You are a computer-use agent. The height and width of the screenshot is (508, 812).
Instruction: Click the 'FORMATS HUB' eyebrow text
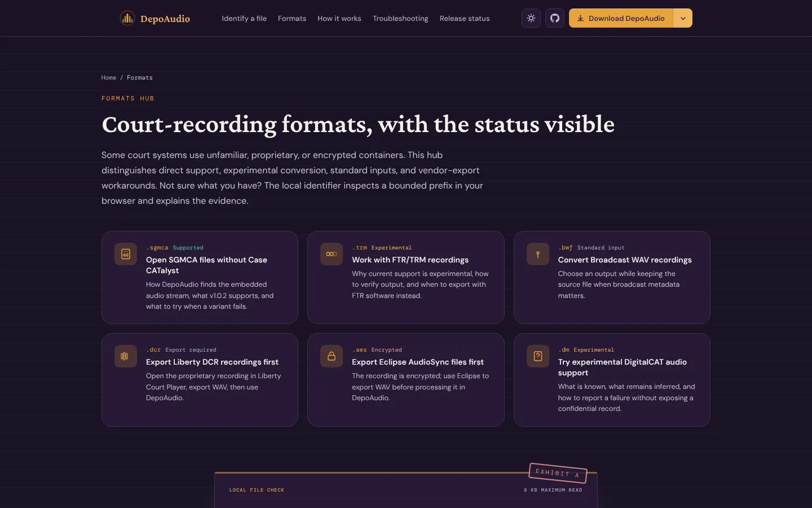(x=128, y=98)
